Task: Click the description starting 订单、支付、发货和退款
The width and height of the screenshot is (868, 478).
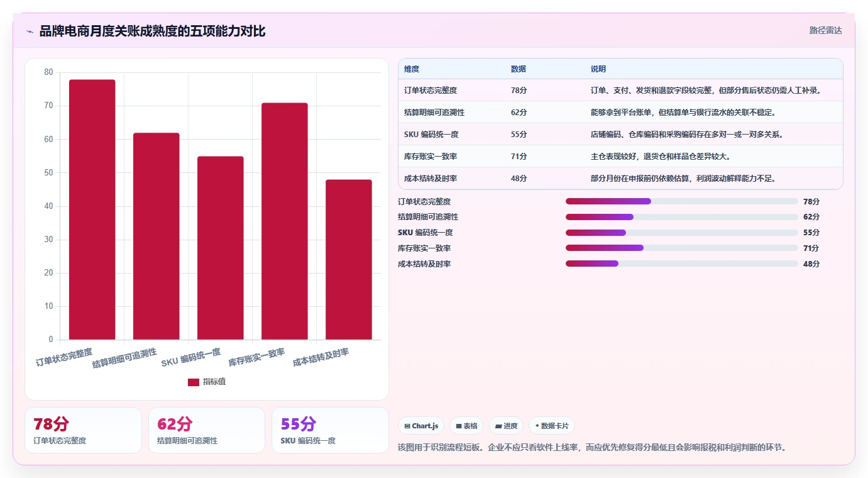Action: (x=706, y=91)
